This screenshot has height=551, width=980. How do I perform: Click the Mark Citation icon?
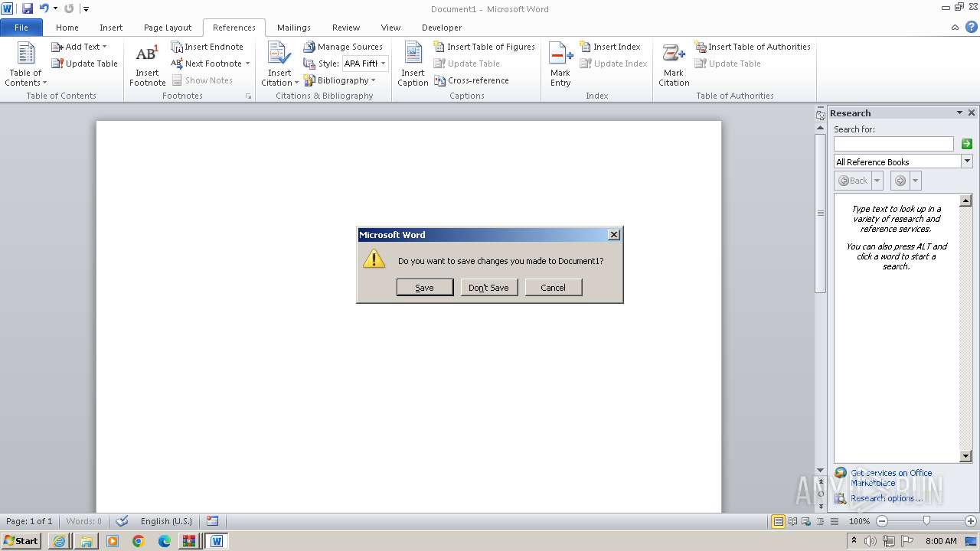[x=674, y=64]
